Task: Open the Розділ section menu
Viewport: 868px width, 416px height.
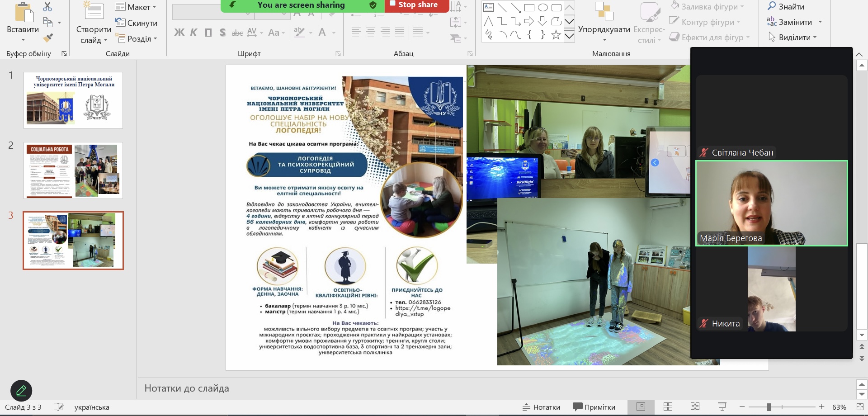Action: tap(136, 39)
